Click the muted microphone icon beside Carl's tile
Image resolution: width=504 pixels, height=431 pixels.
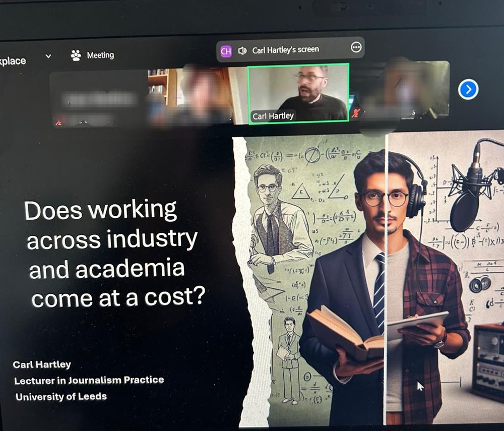click(x=355, y=113)
